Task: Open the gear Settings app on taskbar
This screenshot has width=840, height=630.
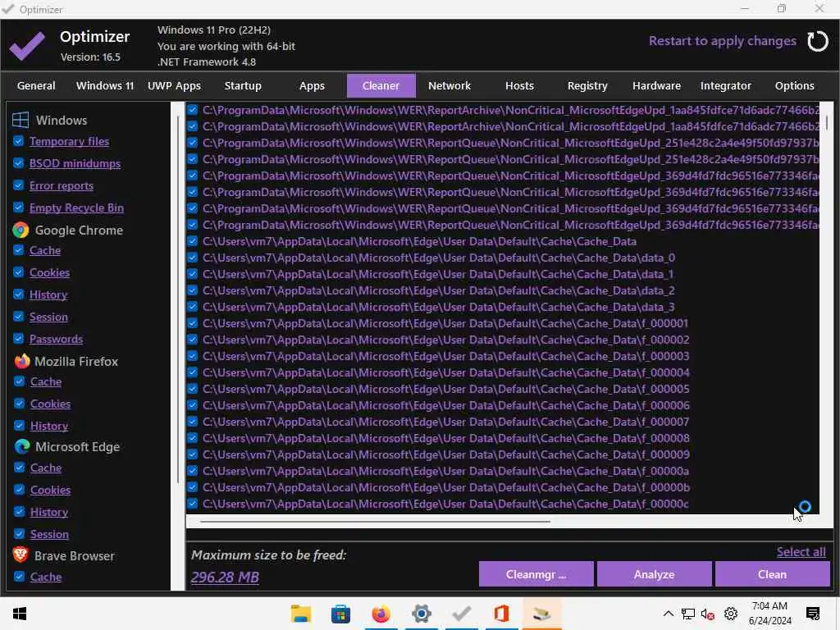Action: click(x=421, y=614)
